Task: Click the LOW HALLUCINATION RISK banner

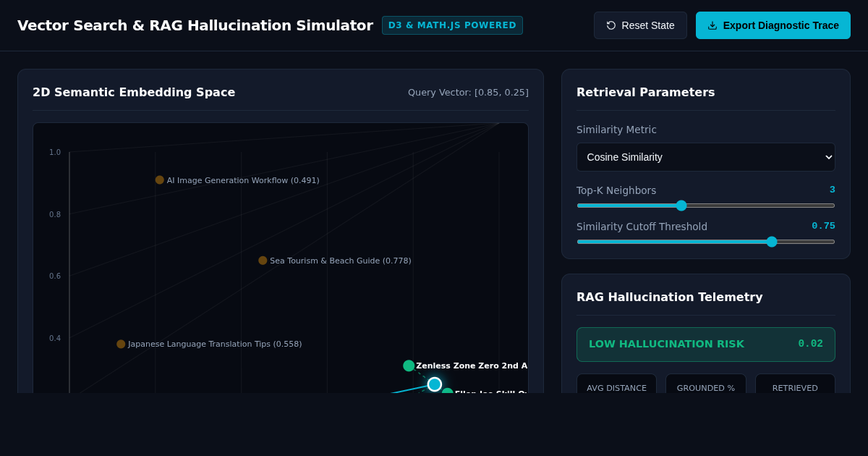Action: 706,345
